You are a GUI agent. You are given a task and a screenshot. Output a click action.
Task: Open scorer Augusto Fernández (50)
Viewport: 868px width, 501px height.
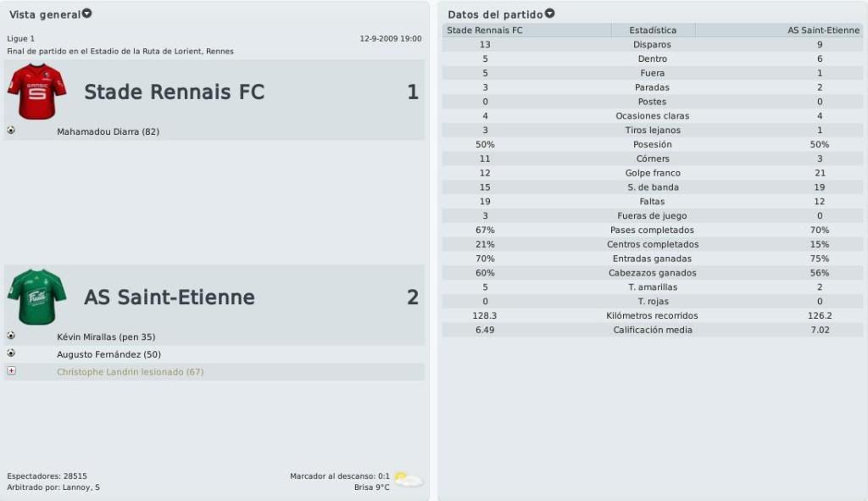pos(109,354)
